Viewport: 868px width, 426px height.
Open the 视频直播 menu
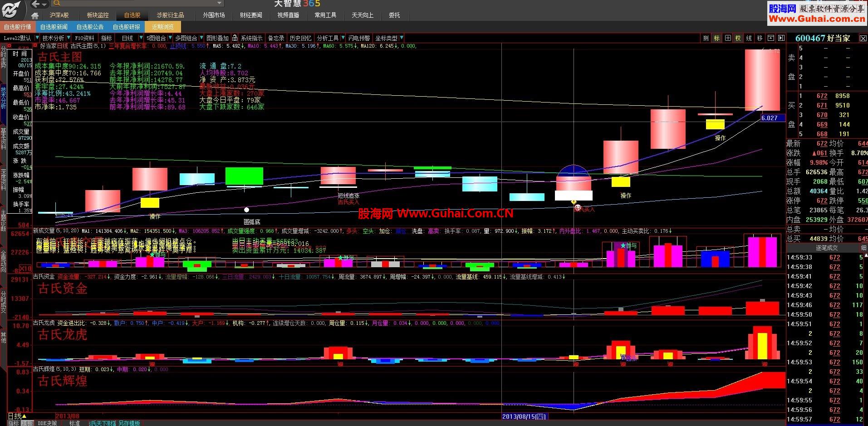point(288,15)
